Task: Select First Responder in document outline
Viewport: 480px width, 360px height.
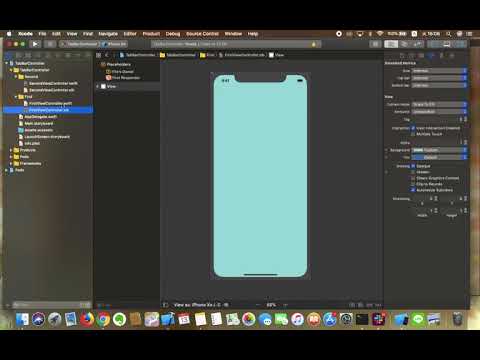Action: [123, 78]
